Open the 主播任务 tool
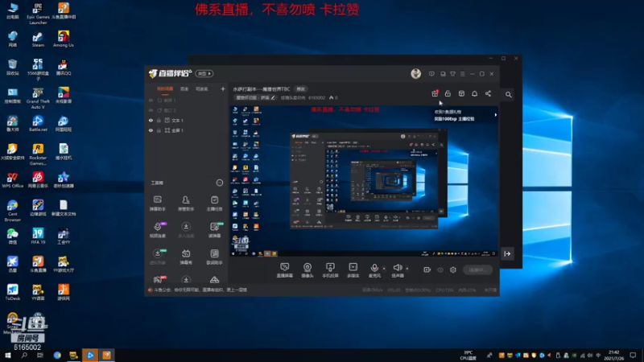This screenshot has height=362, width=644. [x=214, y=204]
